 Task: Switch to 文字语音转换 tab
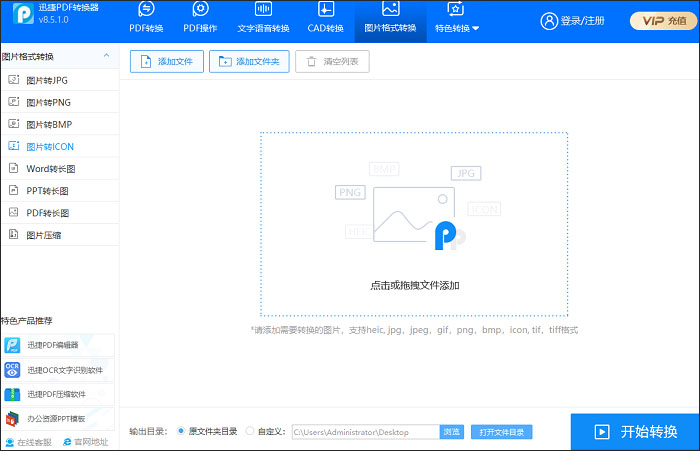[x=263, y=18]
